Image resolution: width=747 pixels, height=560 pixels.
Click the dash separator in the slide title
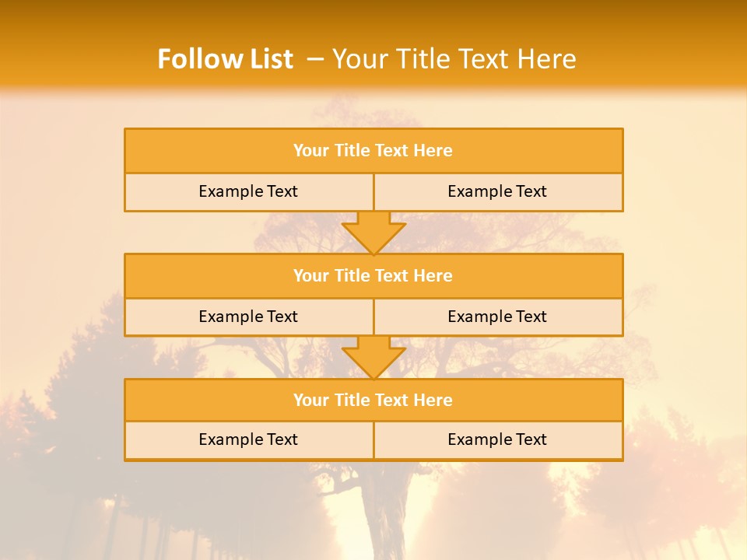pyautogui.click(x=315, y=59)
